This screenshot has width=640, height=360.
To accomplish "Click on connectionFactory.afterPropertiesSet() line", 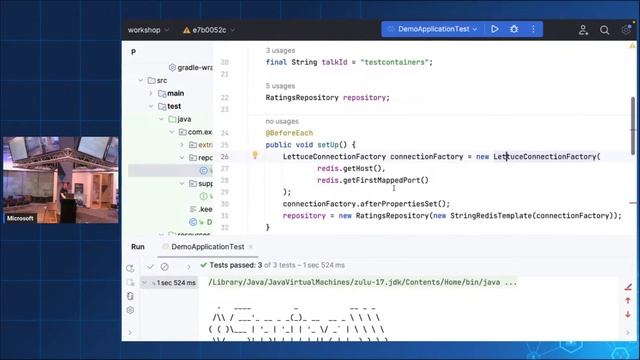I will click(x=366, y=204).
